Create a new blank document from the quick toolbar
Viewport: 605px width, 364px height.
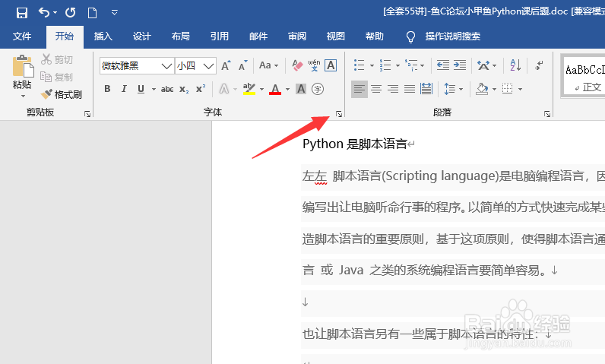click(92, 13)
